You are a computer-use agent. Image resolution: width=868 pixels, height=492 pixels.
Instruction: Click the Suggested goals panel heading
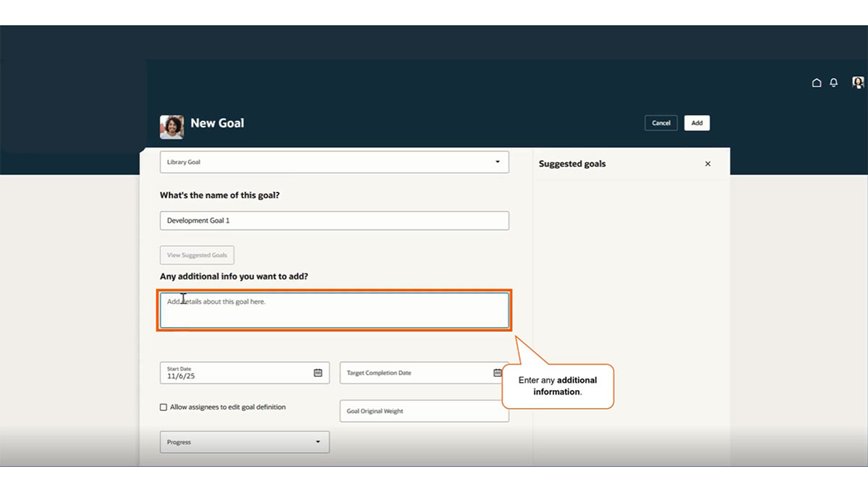click(x=572, y=164)
